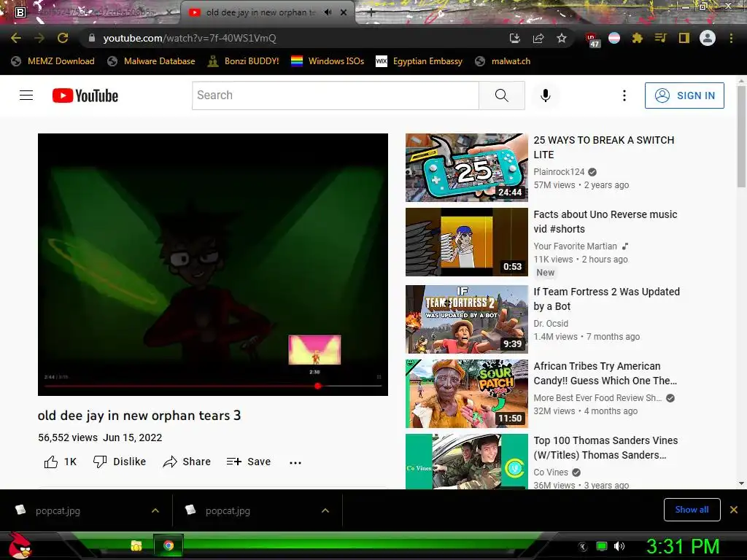Open the Chrome profile avatar

pyautogui.click(x=708, y=38)
